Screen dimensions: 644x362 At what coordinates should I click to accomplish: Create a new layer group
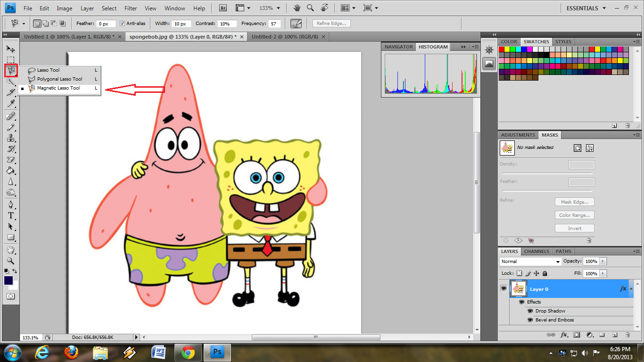tap(602, 335)
